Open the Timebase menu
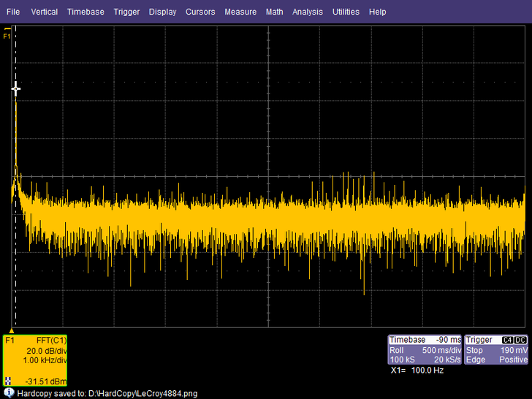 [x=85, y=12]
